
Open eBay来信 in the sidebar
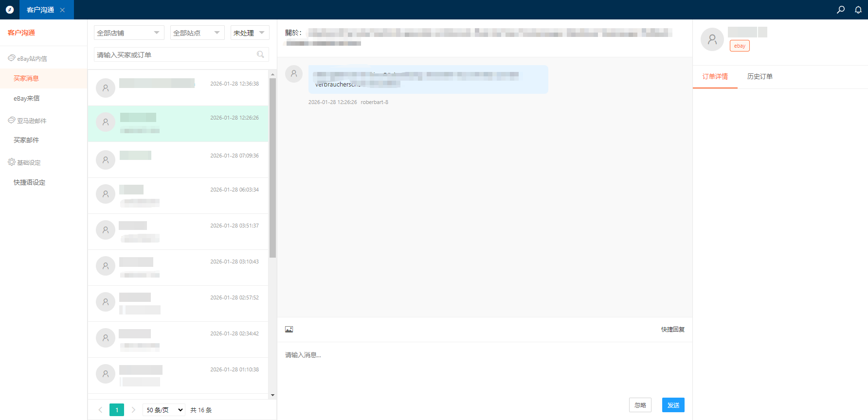click(27, 98)
